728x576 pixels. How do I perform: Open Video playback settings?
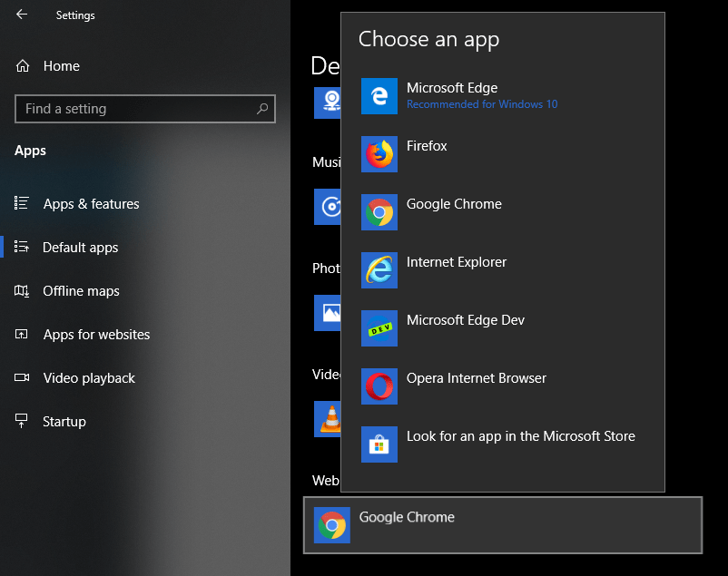[89, 378]
